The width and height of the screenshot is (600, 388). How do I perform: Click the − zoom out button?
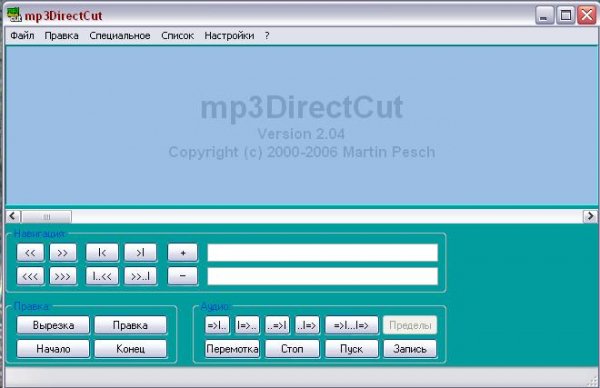point(183,276)
